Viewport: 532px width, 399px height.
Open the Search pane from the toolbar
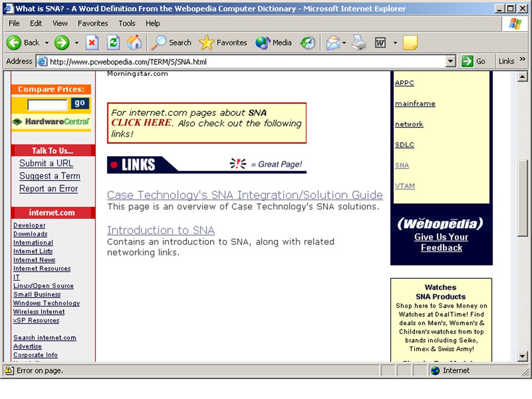click(x=171, y=43)
